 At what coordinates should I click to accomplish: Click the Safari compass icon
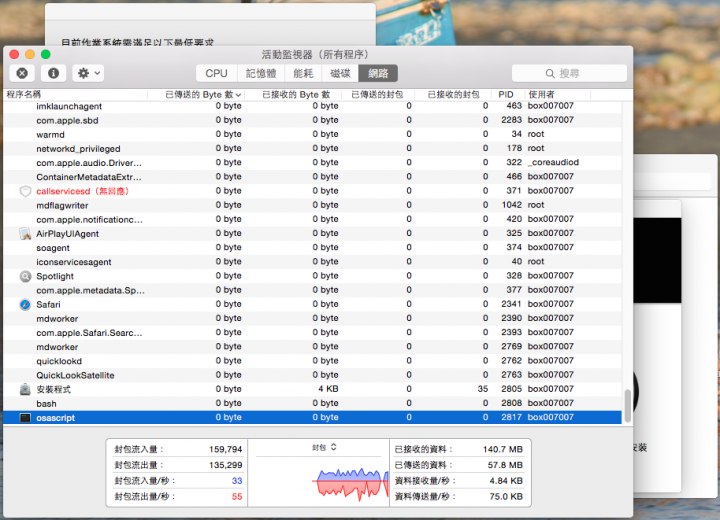(25, 304)
